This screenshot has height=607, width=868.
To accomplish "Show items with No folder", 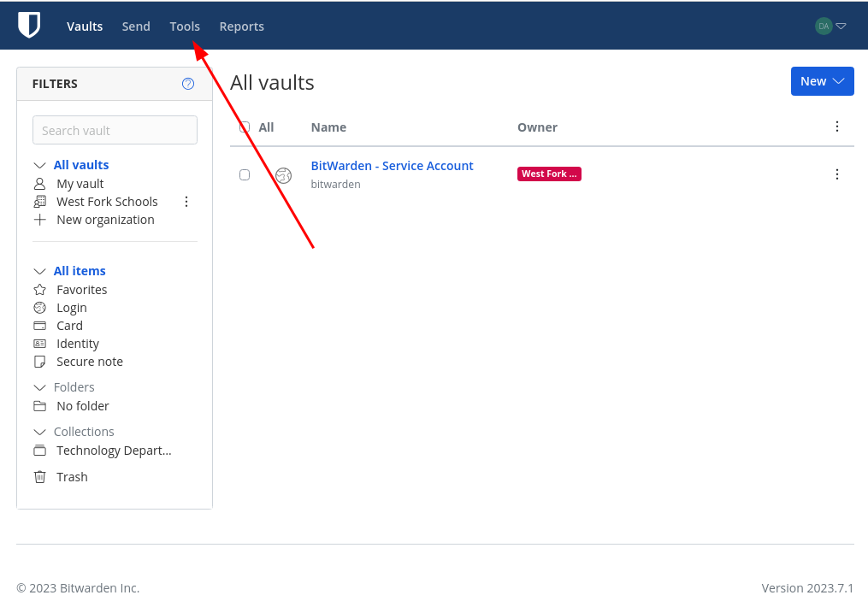I will click(x=83, y=406).
